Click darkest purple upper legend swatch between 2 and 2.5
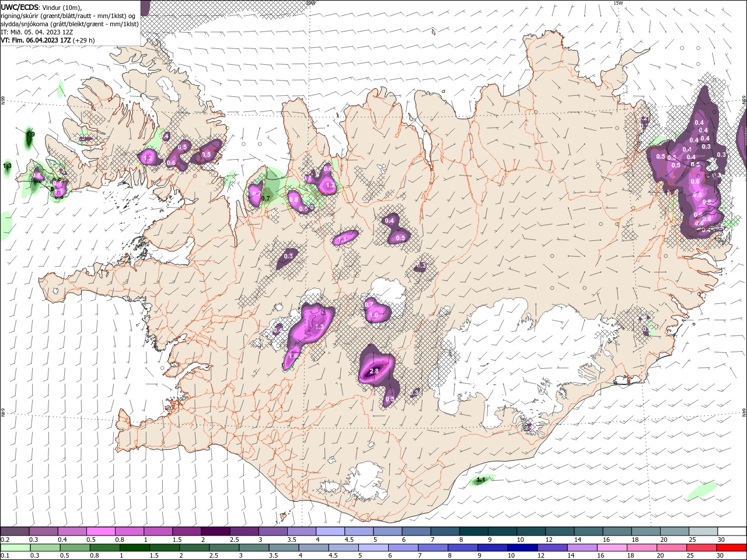 click(215, 531)
